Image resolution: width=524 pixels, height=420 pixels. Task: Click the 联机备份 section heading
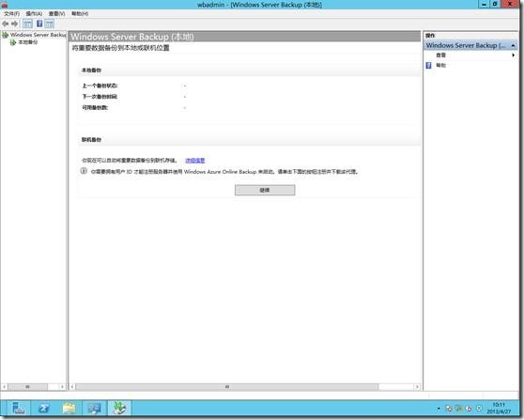pyautogui.click(x=91, y=139)
